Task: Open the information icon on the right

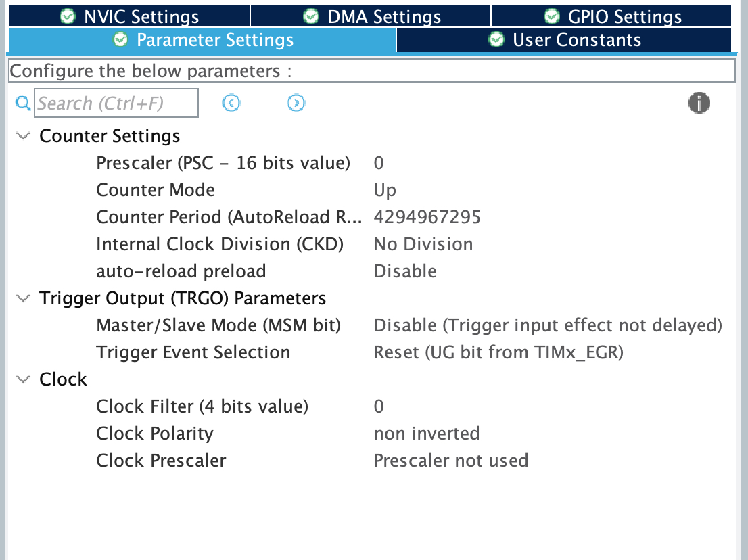Action: 699,103
